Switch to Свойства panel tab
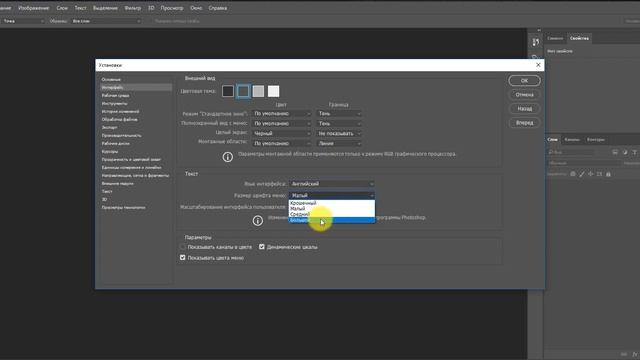This screenshot has width=640, height=360. 580,38
